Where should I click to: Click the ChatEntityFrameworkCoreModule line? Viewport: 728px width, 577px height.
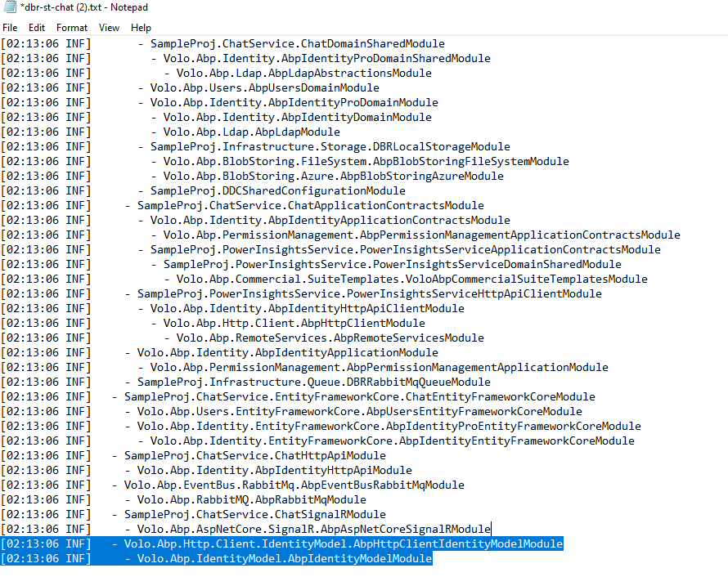pyautogui.click(x=298, y=397)
